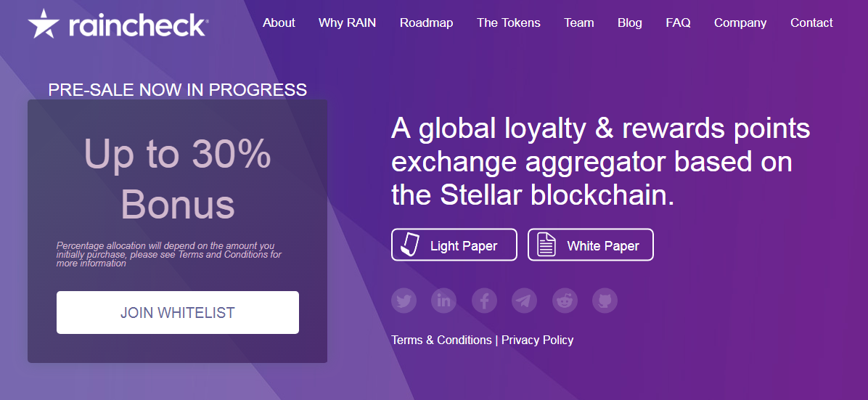The width and height of the screenshot is (868, 400).
Task: Click the White Paper document icon
Action: tap(547, 245)
